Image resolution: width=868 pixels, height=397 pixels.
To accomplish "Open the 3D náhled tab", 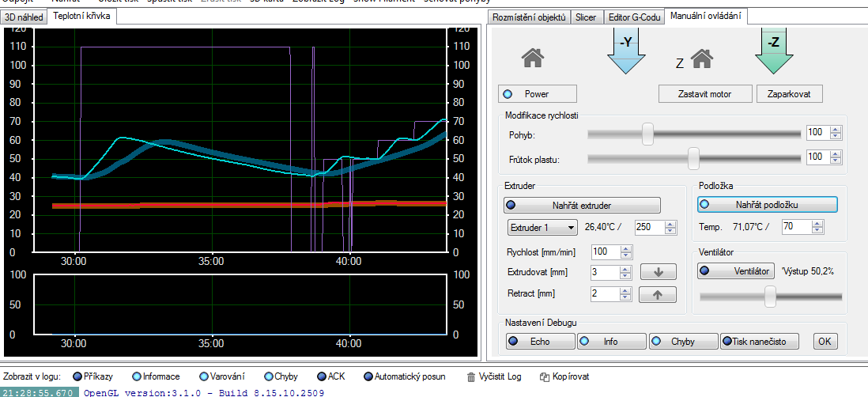I will [24, 16].
